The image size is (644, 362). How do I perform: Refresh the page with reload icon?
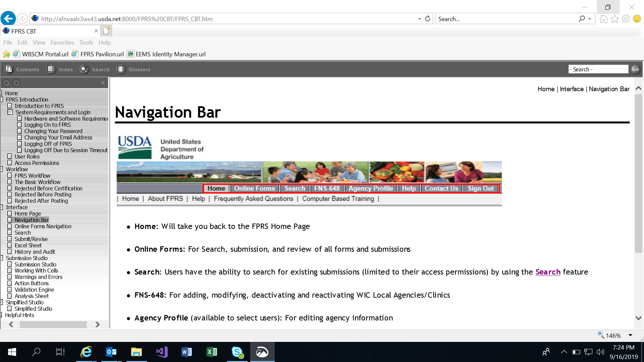428,19
